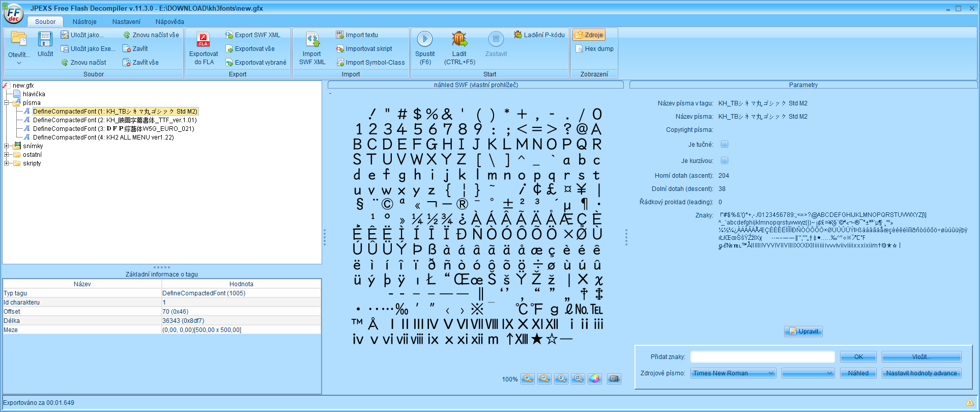Click Uložit jako save-as item
980x412 pixels.
pyautogui.click(x=82, y=35)
